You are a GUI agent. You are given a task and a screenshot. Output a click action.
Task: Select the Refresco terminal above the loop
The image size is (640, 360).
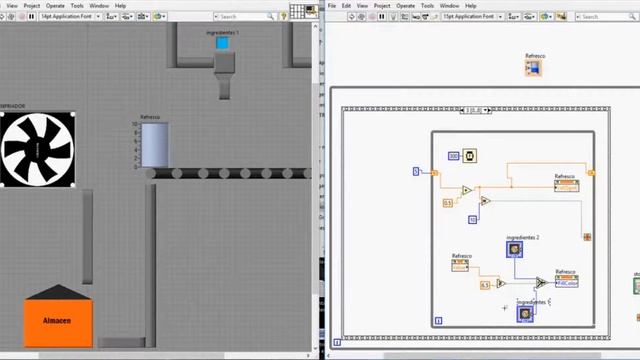(533, 68)
